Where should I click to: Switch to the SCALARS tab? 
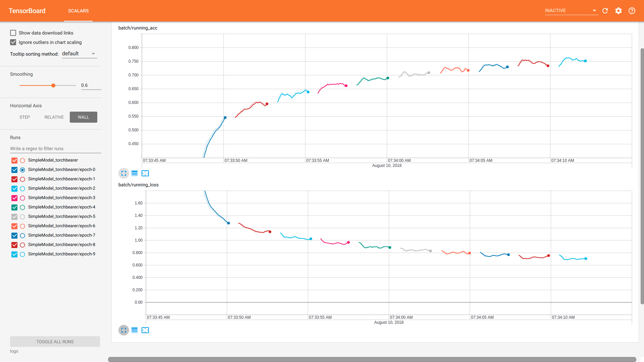coord(78,11)
